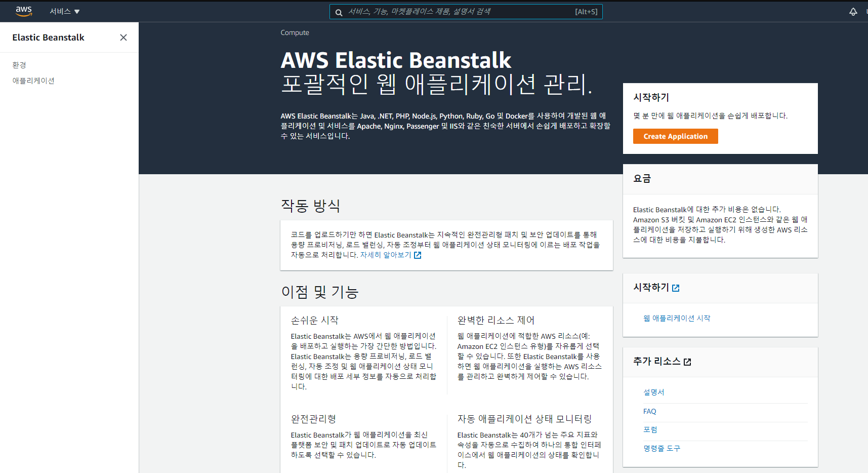
Task: Click 자동 애플리케이션 상태 모니터링 title
Action: 524,419
